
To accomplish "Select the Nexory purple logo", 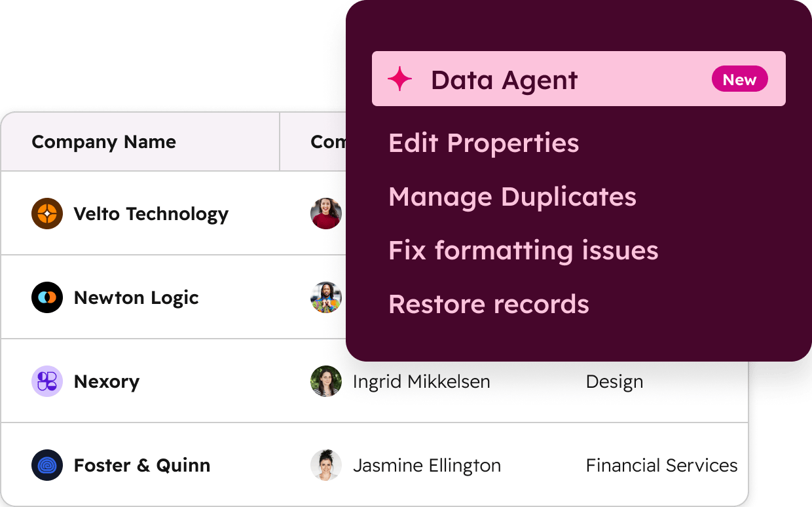I will pyautogui.click(x=46, y=381).
